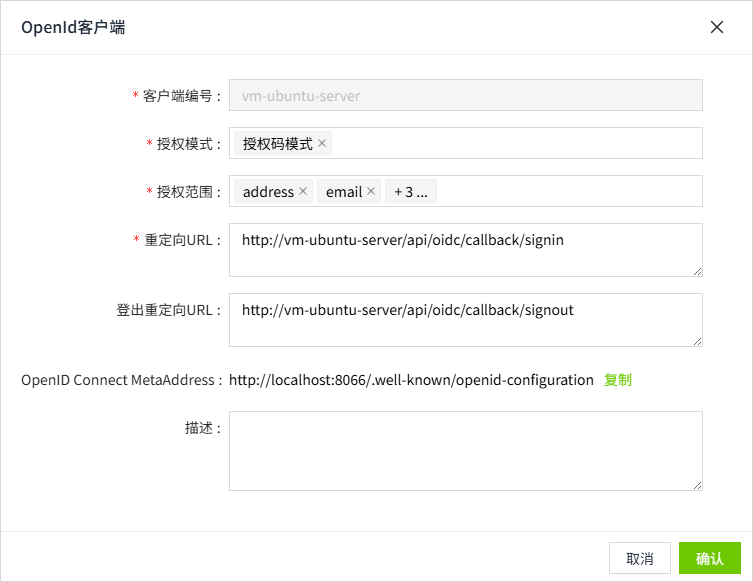Grab the resize handle of 描述 box

point(697,485)
